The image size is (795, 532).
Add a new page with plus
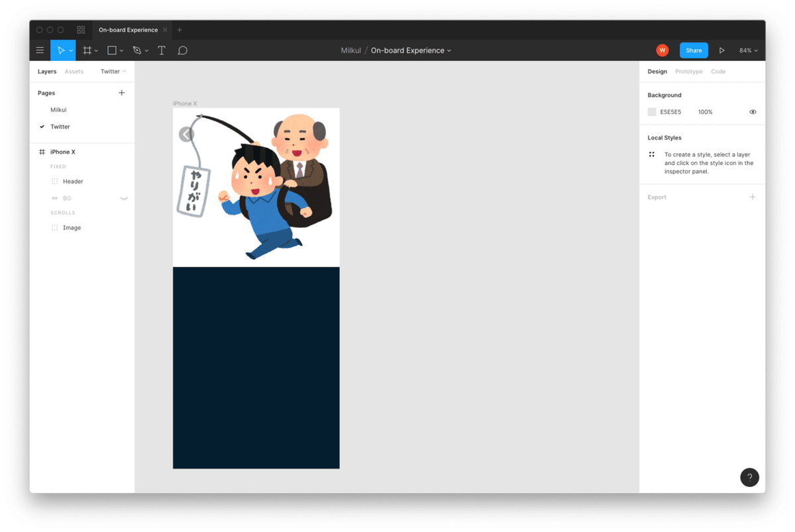tap(121, 93)
